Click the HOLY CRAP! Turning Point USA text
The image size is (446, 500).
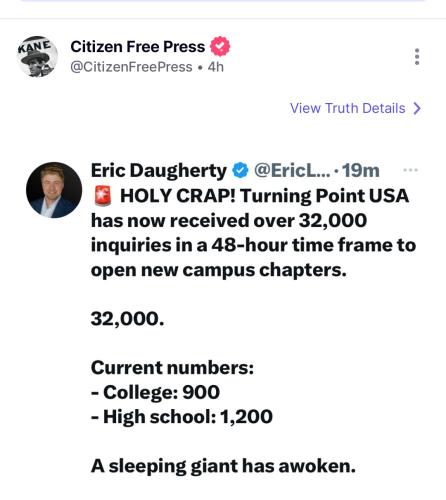[264, 196]
